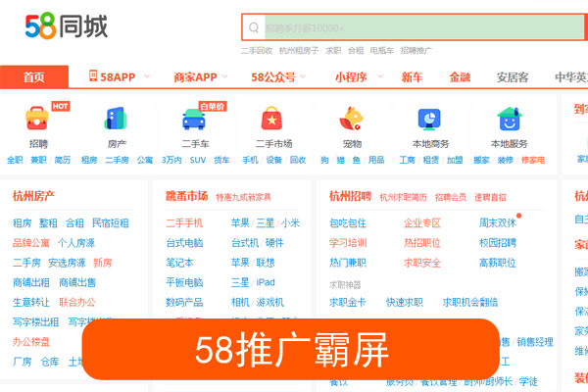Open the 招聘 briefcase icon
This screenshot has width=588, height=392.
pos(37,119)
